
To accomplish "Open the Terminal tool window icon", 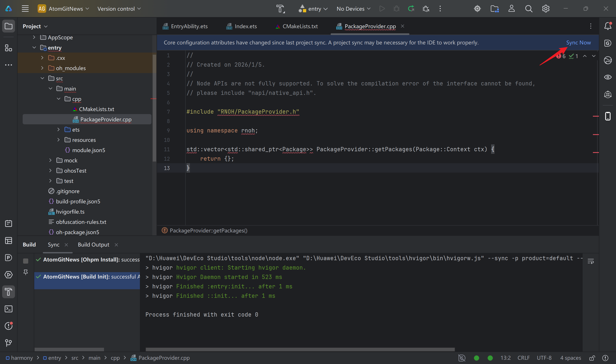I will pyautogui.click(x=9, y=309).
